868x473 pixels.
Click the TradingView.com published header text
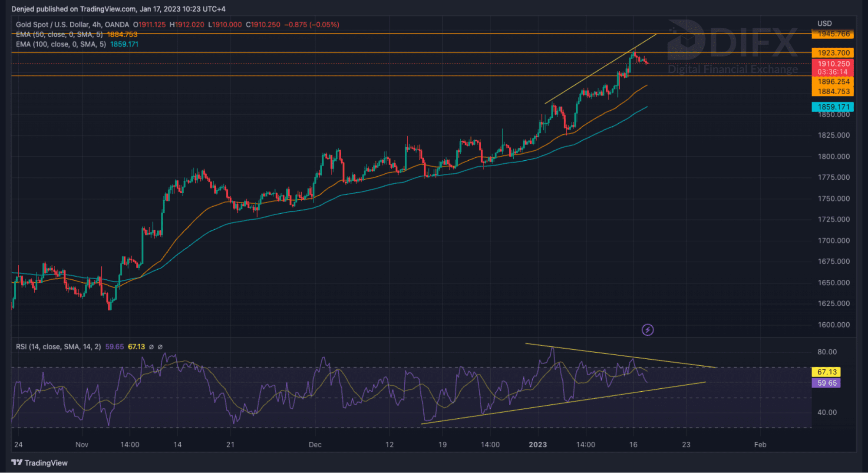pos(118,9)
